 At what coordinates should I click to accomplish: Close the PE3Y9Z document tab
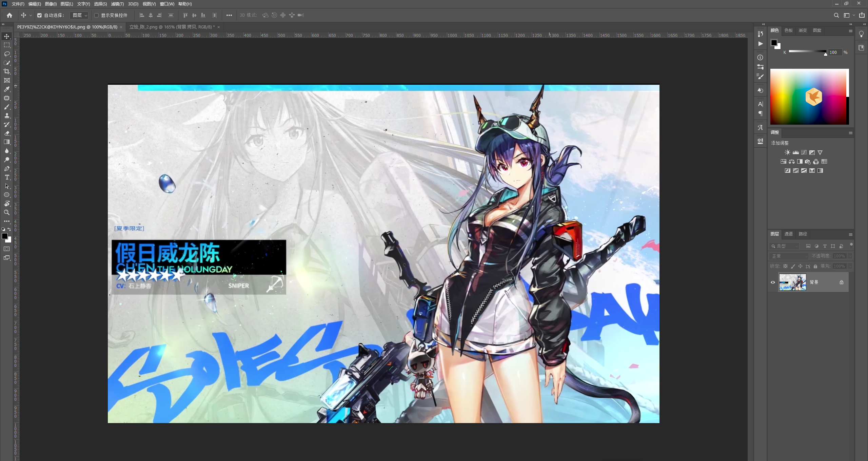(121, 27)
